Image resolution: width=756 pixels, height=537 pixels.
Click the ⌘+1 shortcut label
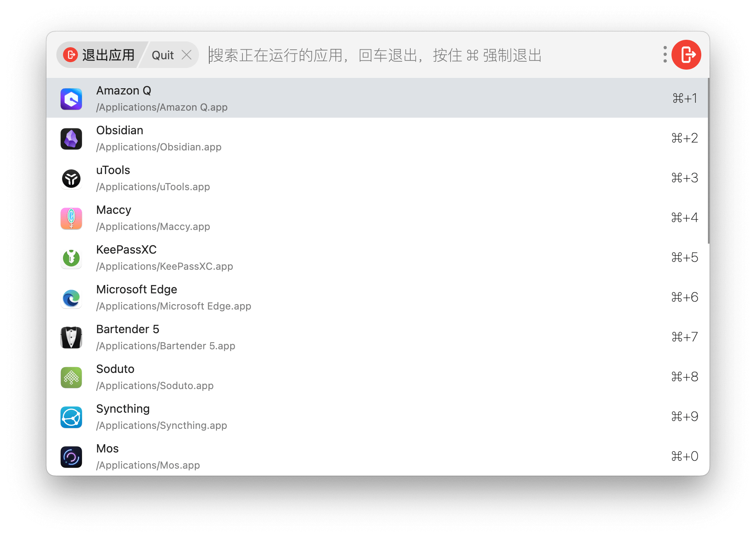click(x=685, y=98)
